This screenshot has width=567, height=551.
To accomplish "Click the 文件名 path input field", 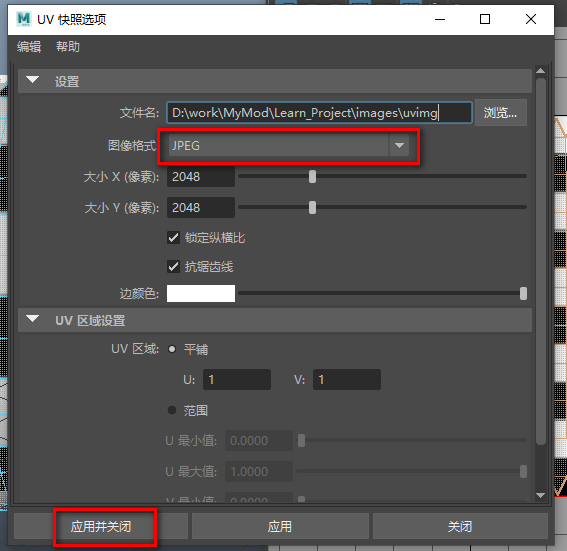I will 319,113.
